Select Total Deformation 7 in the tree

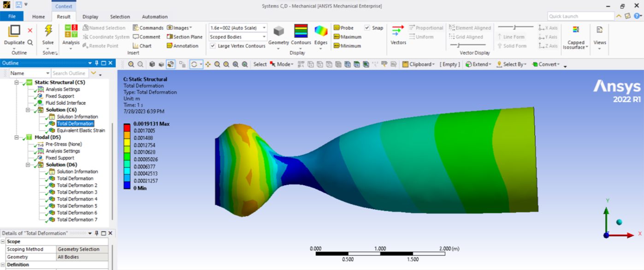(x=77, y=220)
